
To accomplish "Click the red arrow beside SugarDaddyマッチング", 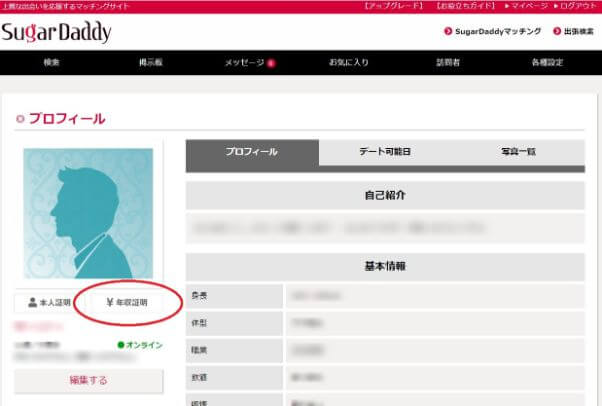I will pos(446,32).
